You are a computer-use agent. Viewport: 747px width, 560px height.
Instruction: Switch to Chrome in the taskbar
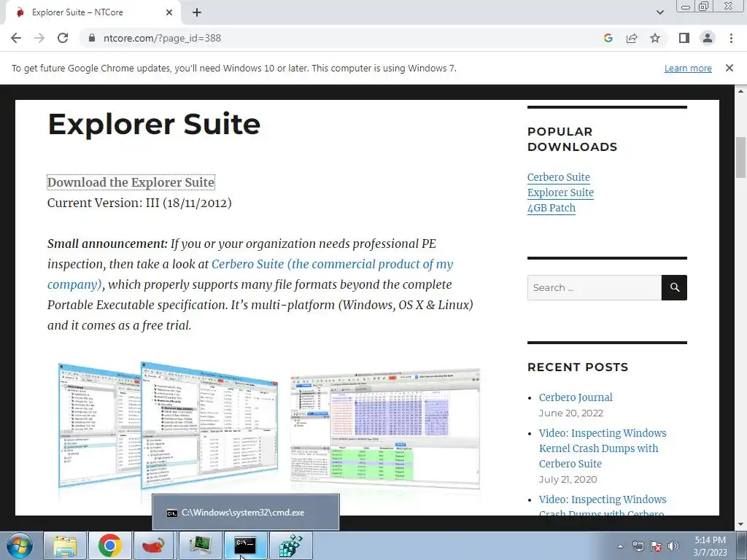click(109, 545)
